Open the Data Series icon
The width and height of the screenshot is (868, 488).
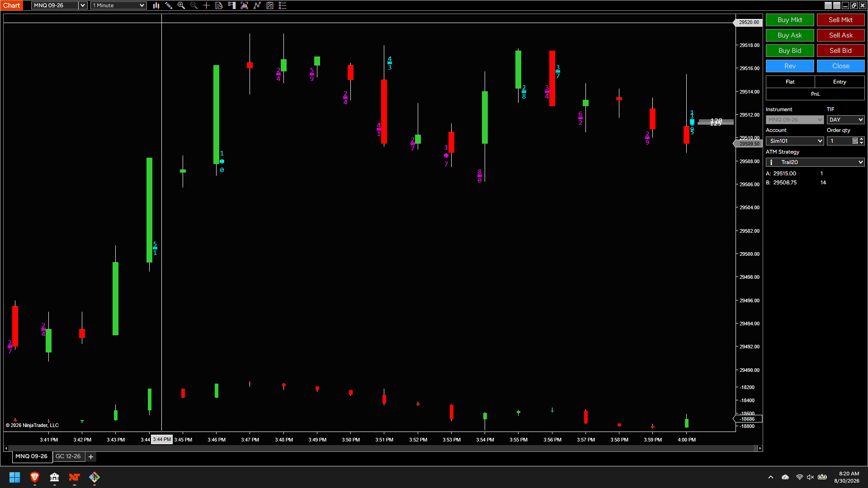point(245,5)
